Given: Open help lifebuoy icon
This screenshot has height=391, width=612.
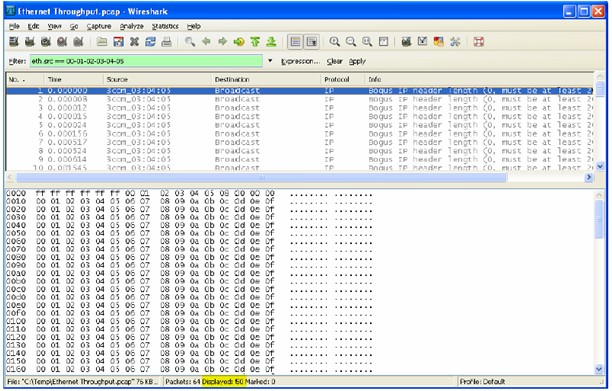Looking at the screenshot, I should pos(479,42).
